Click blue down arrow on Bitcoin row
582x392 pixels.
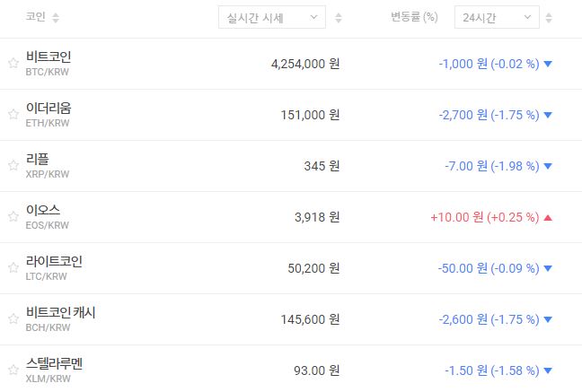click(x=548, y=64)
